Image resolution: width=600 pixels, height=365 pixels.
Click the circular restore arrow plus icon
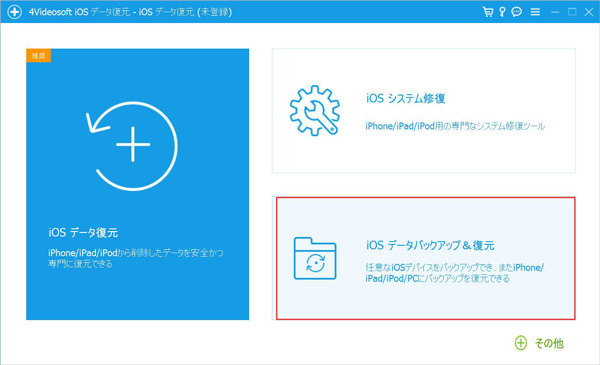[x=132, y=145]
